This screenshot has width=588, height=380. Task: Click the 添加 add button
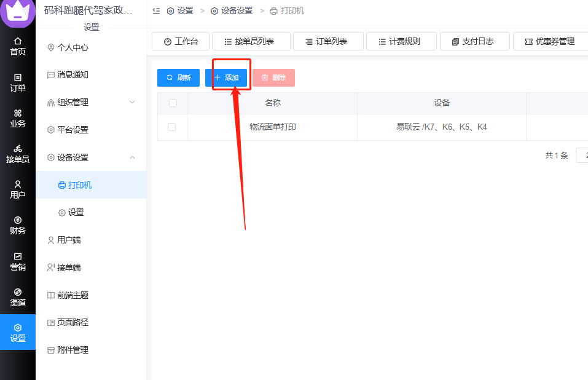pos(226,77)
